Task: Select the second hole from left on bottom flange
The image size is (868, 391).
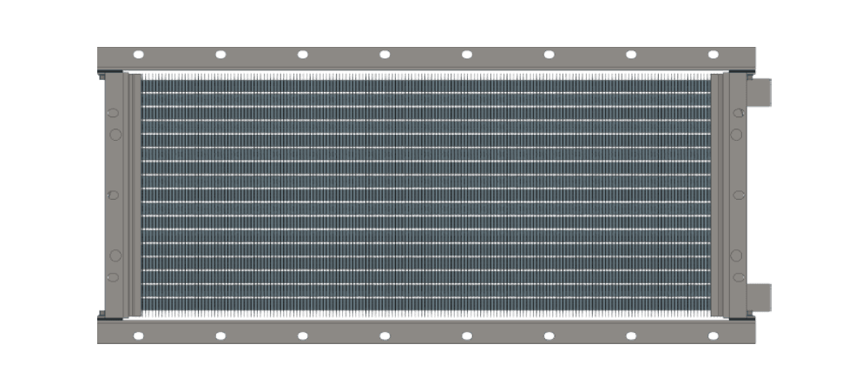Action: pos(220,335)
